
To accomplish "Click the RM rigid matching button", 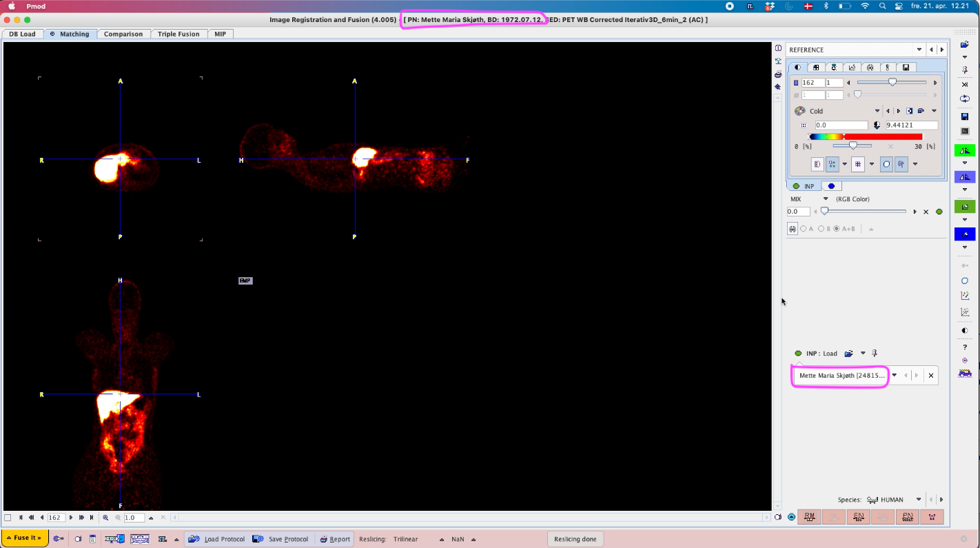I will tap(809, 517).
